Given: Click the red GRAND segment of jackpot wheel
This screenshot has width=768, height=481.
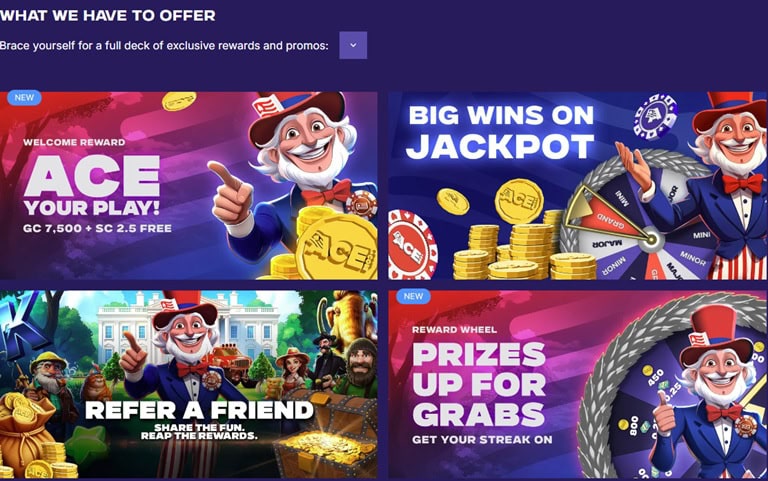Looking at the screenshot, I should click(611, 217).
